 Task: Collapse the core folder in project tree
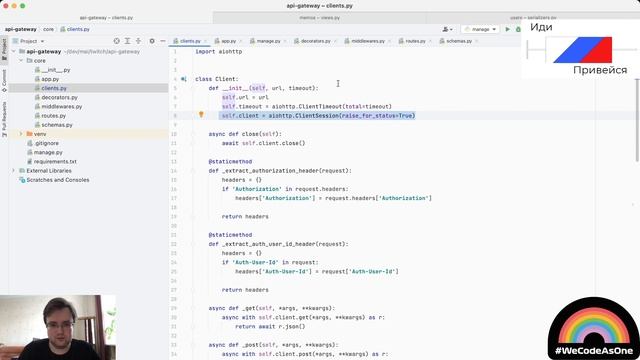pyautogui.click(x=21, y=60)
